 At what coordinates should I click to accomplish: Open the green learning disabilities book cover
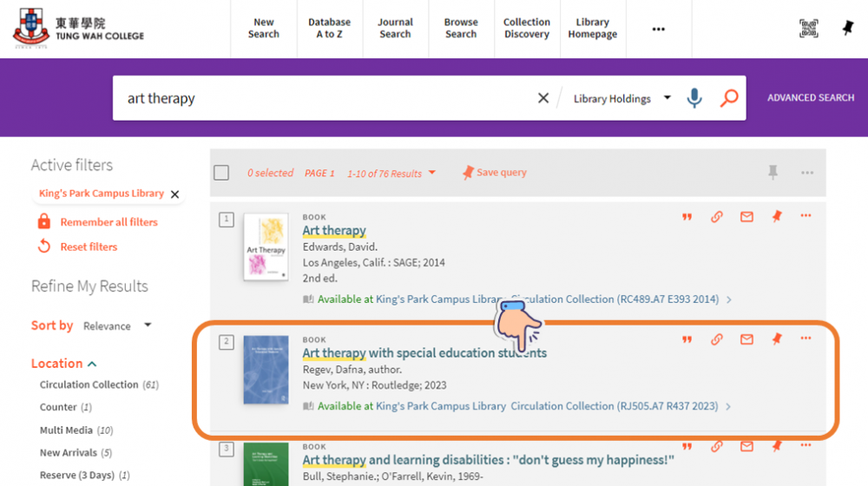point(266,464)
